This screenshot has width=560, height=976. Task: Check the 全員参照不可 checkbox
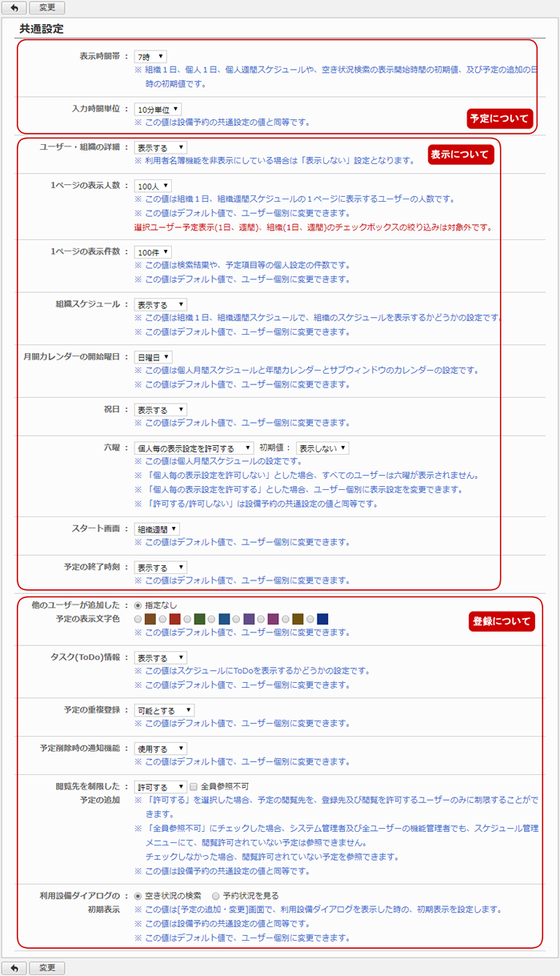(x=194, y=787)
